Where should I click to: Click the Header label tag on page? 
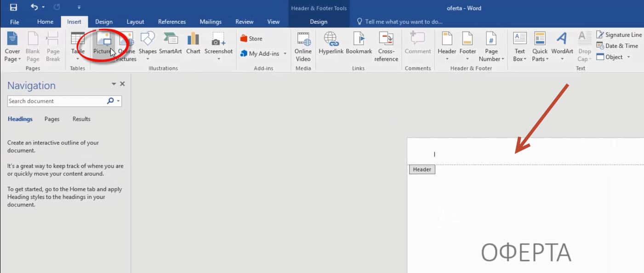(x=422, y=170)
